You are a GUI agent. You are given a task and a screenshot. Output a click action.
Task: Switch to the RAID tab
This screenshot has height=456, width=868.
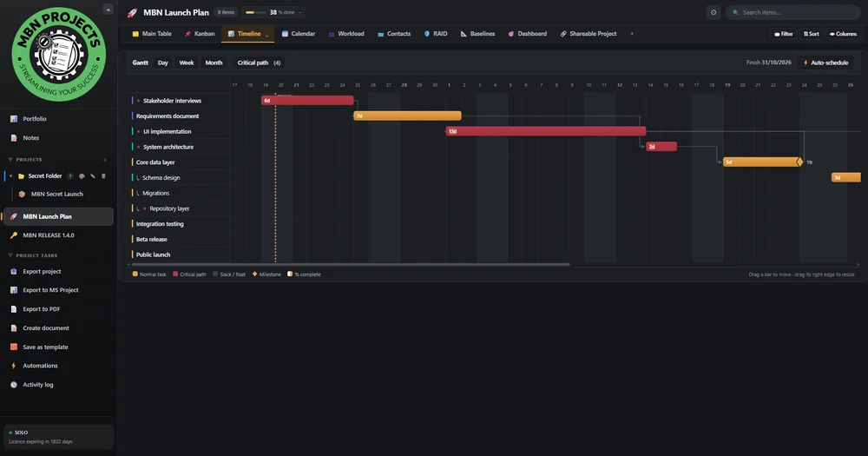(x=436, y=34)
